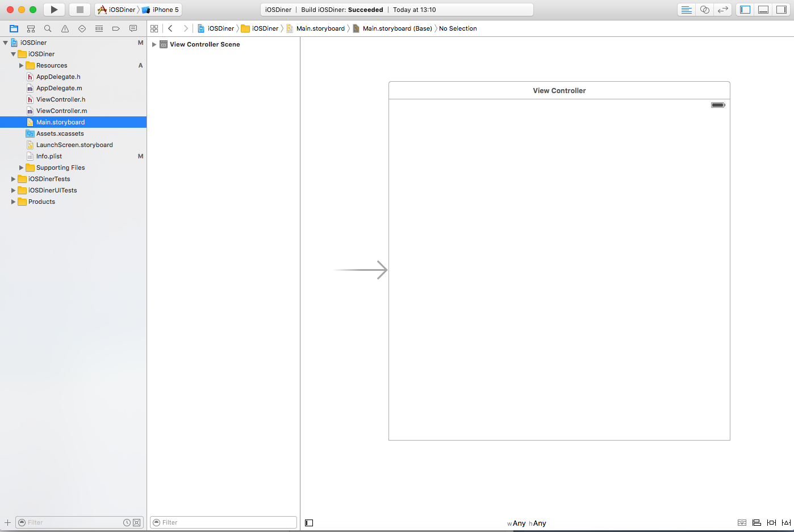The image size is (794, 532).
Task: Click the No Selection breadcrumb
Action: click(x=458, y=28)
